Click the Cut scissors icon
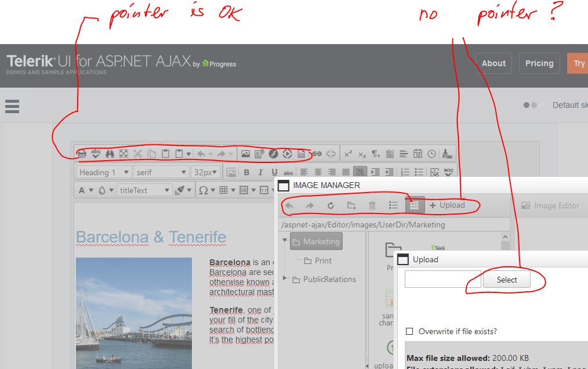 tap(137, 154)
